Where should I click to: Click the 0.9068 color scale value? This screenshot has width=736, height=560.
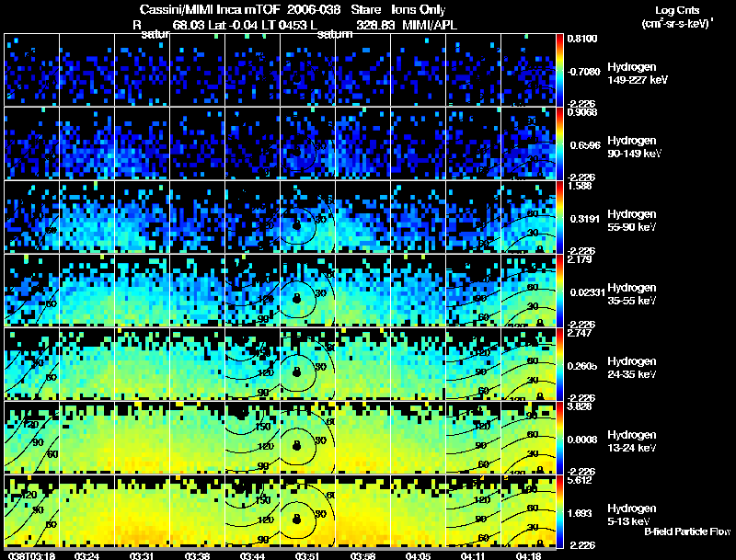click(582, 112)
